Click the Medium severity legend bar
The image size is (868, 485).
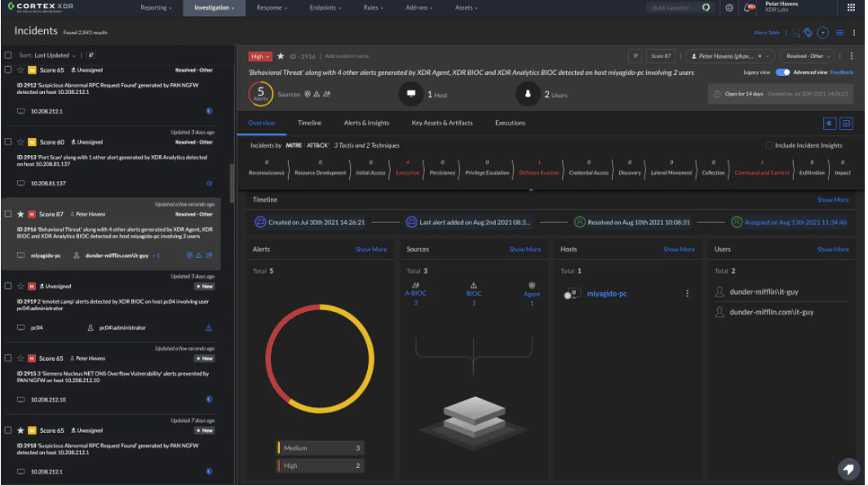tap(321, 448)
